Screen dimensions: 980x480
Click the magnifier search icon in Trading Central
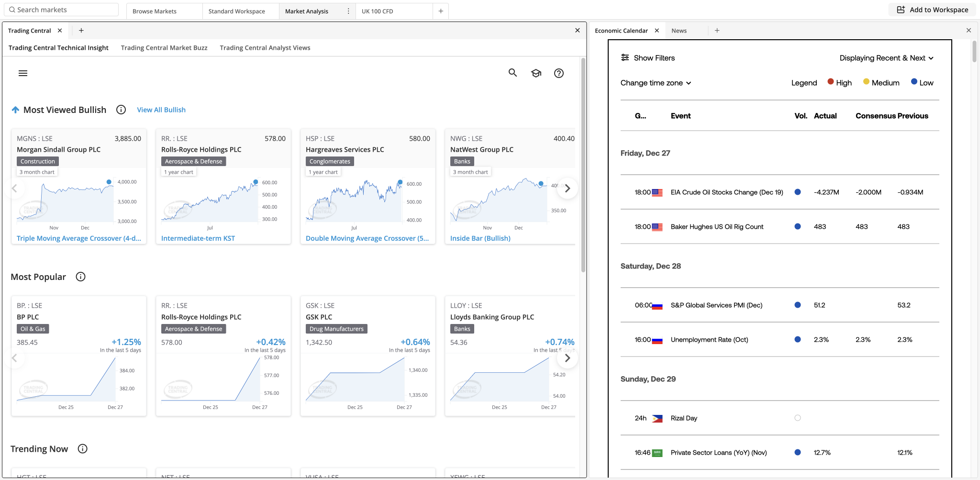tap(512, 73)
